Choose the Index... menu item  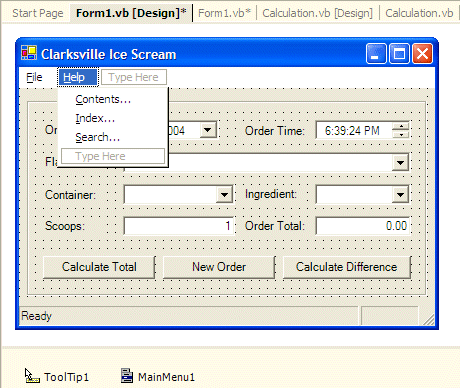pos(95,118)
